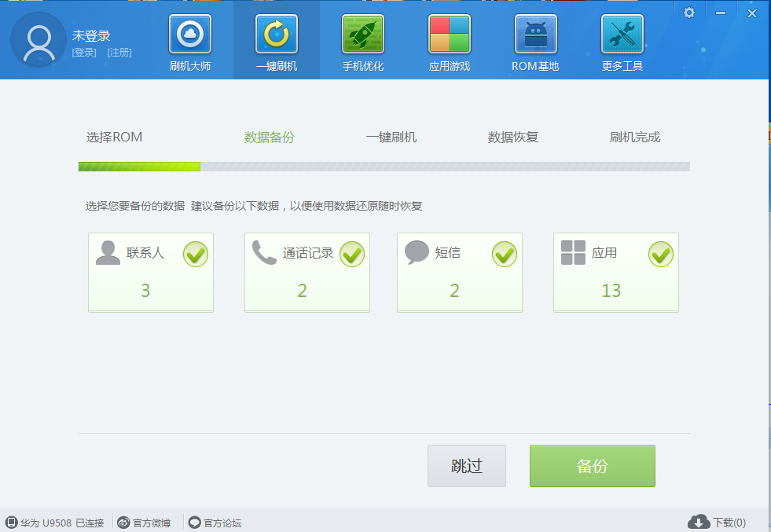Click the 应用 grid icon
The width and height of the screenshot is (771, 532).
click(x=573, y=253)
